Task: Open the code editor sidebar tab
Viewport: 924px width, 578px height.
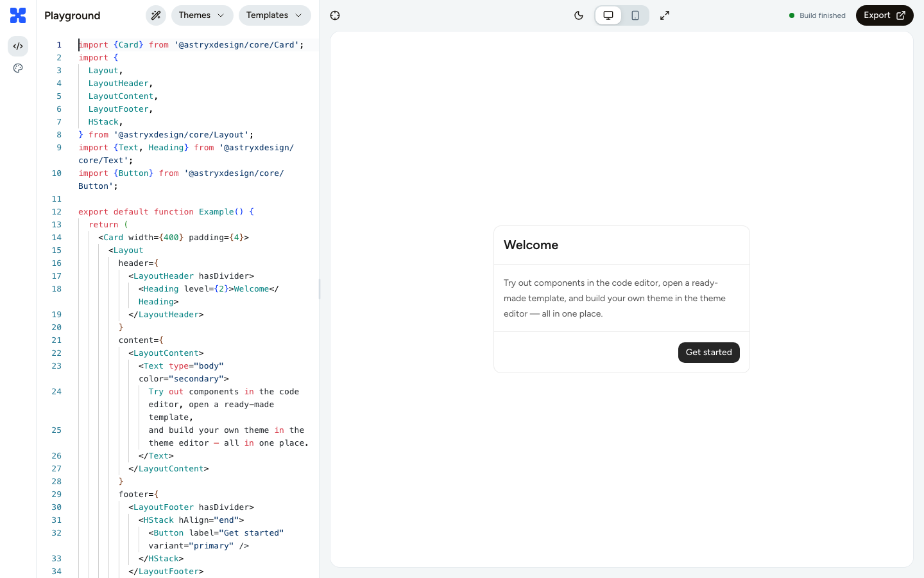Action: (18, 46)
